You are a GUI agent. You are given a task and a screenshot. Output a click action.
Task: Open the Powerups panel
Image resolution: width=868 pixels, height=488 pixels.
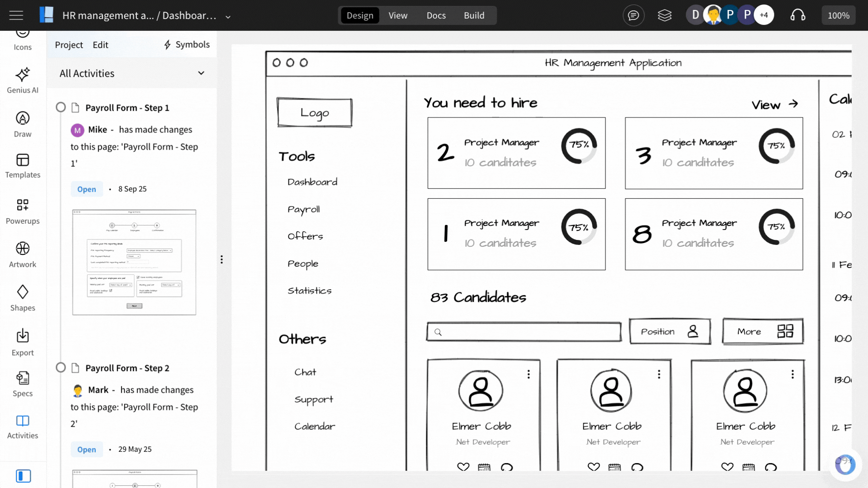pyautogui.click(x=23, y=211)
